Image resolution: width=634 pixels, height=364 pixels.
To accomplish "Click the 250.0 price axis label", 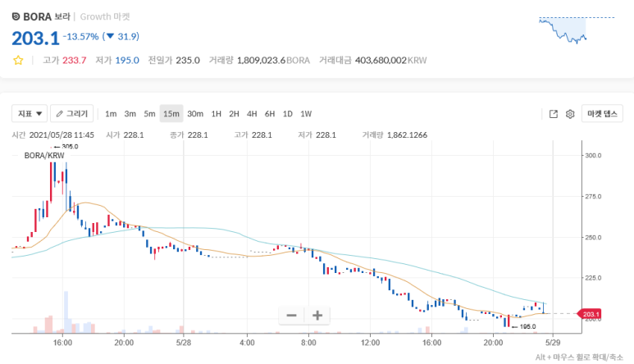I will pos(593,238).
